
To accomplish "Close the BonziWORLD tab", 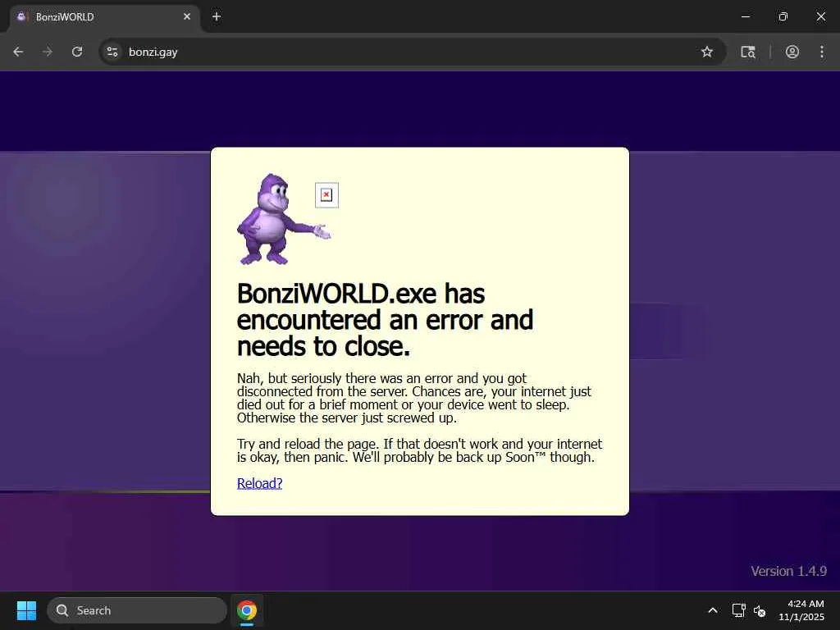I will [187, 16].
